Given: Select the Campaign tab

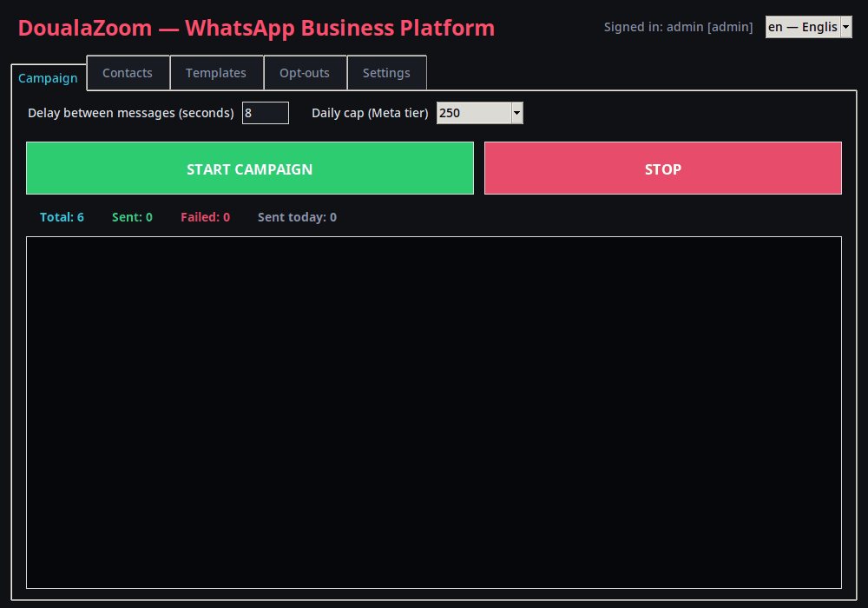Looking at the screenshot, I should tap(48, 78).
